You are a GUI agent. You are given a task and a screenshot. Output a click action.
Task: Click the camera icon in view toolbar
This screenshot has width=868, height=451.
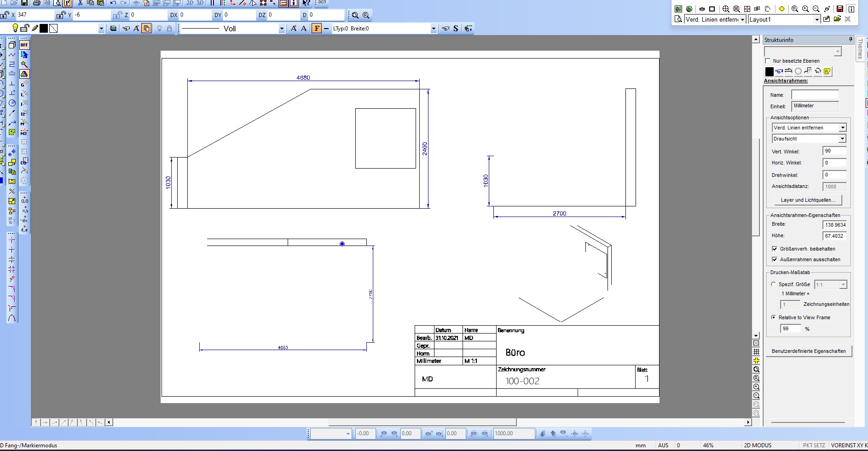tap(702, 9)
